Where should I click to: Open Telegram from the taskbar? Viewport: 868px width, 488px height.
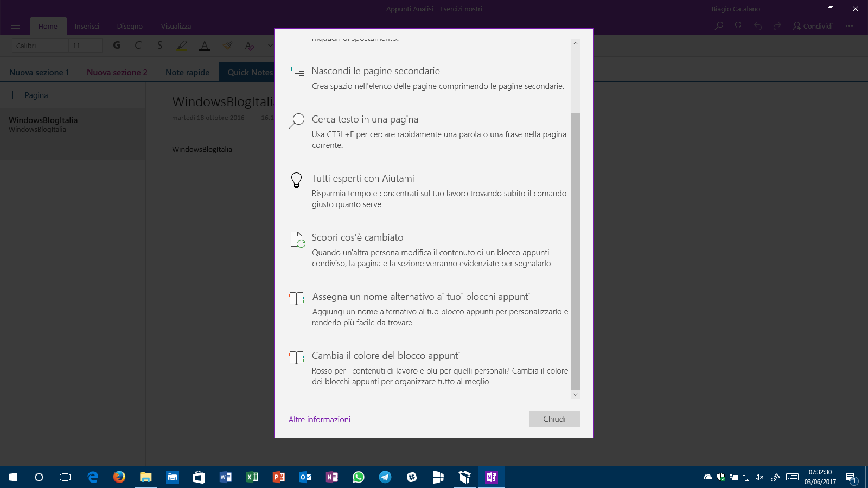tap(385, 477)
